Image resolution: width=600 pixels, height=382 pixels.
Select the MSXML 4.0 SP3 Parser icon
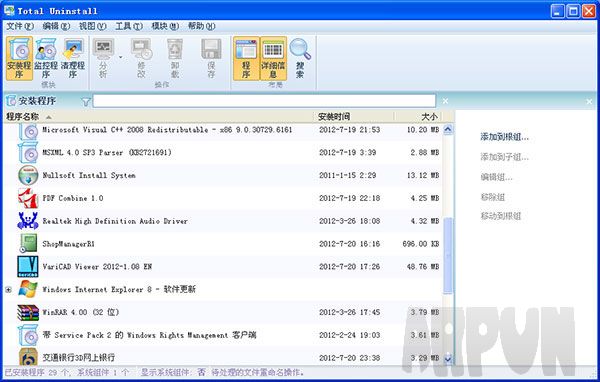pos(28,152)
